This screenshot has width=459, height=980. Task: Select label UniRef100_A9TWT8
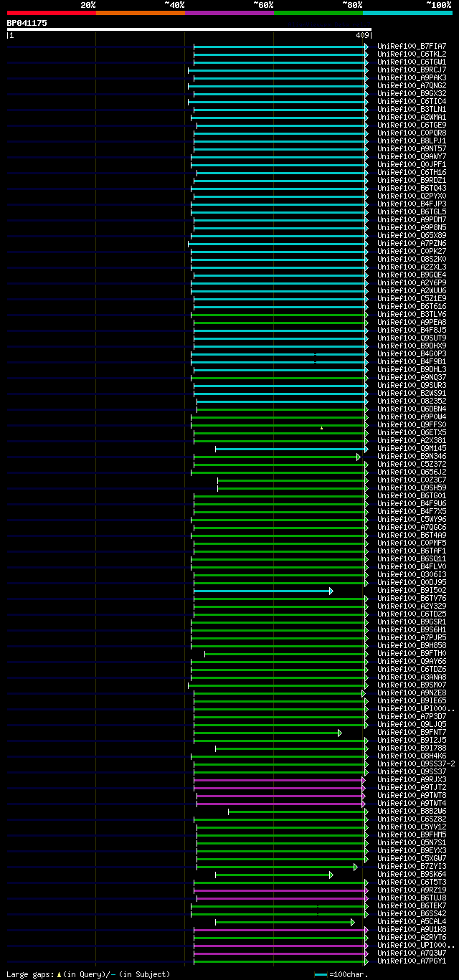[412, 795]
